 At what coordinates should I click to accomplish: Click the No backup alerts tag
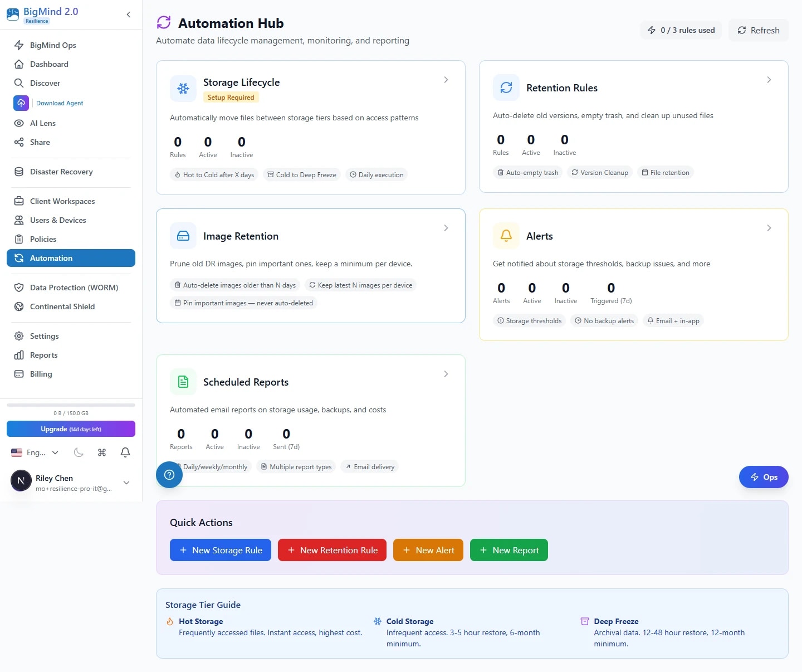(x=604, y=321)
